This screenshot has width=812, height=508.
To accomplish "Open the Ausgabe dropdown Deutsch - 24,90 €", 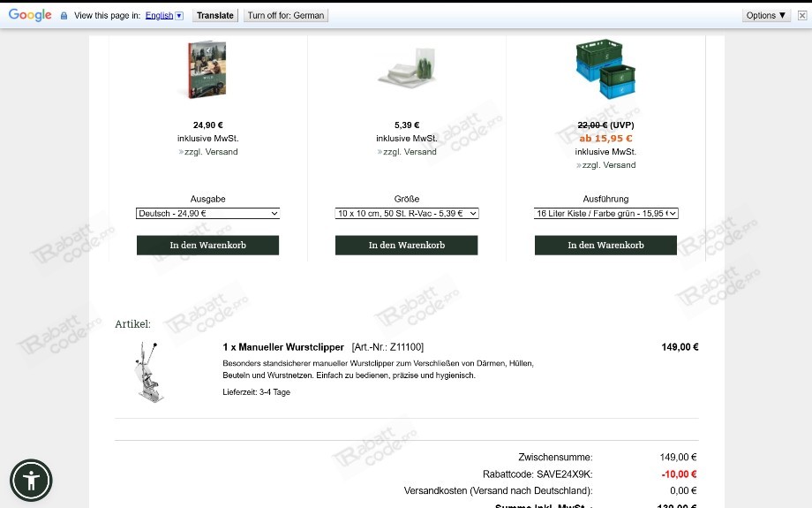I will (207, 214).
